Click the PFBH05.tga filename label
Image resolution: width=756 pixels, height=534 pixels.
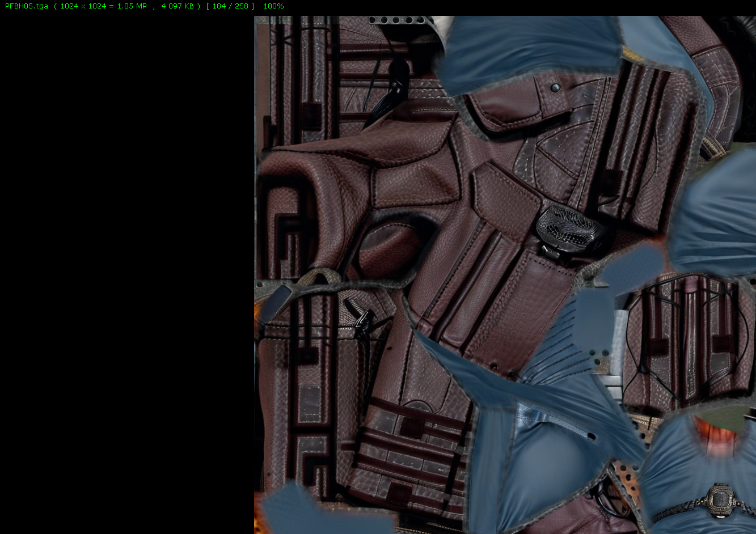pos(26,6)
